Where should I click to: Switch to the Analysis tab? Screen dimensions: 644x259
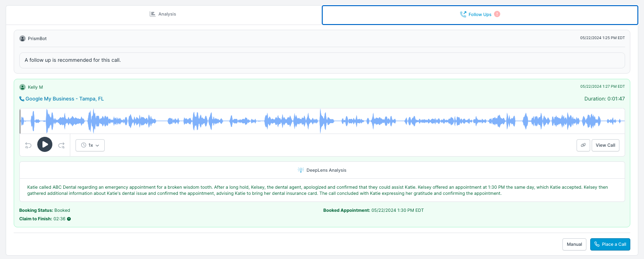point(163,15)
